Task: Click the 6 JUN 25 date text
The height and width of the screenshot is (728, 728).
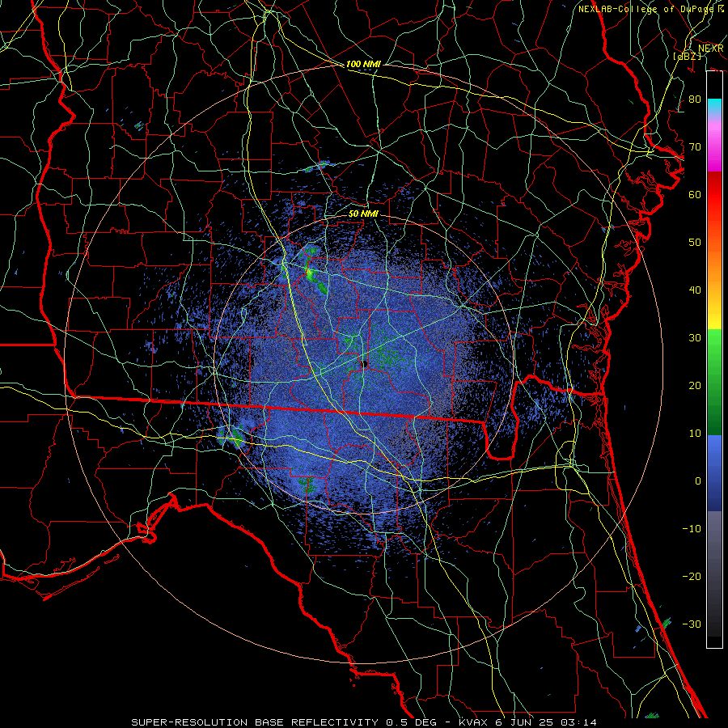Action: coord(523,722)
